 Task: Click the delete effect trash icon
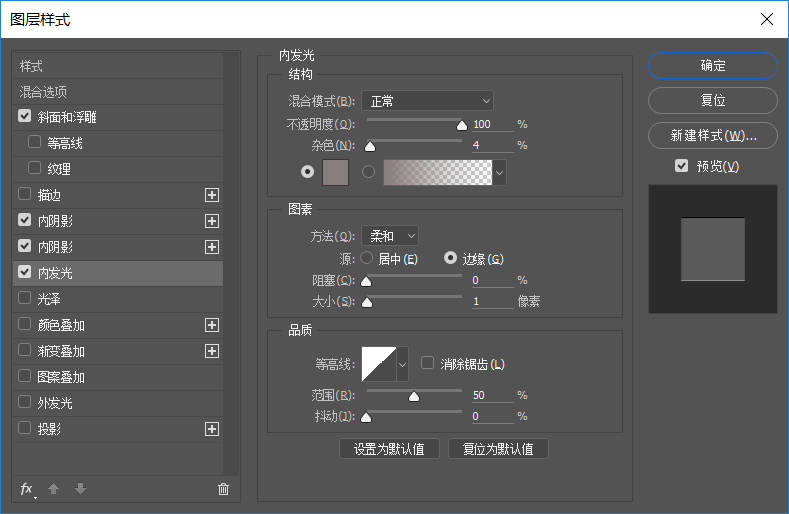[x=223, y=489]
